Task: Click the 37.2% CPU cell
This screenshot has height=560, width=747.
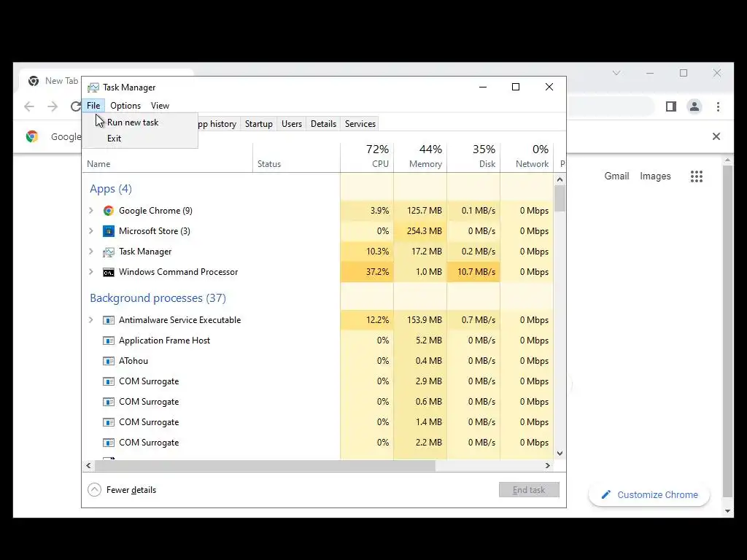Action: tap(367, 272)
